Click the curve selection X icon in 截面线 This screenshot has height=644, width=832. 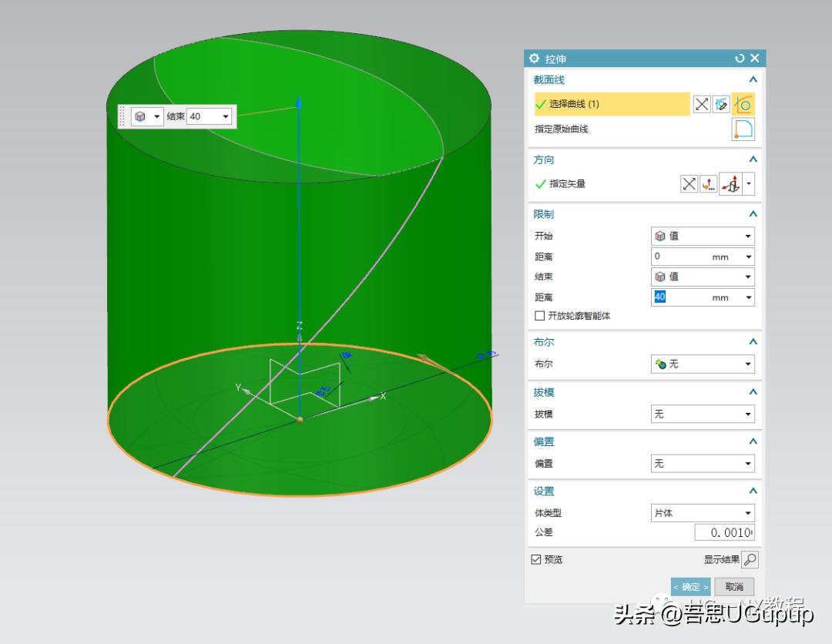(701, 104)
